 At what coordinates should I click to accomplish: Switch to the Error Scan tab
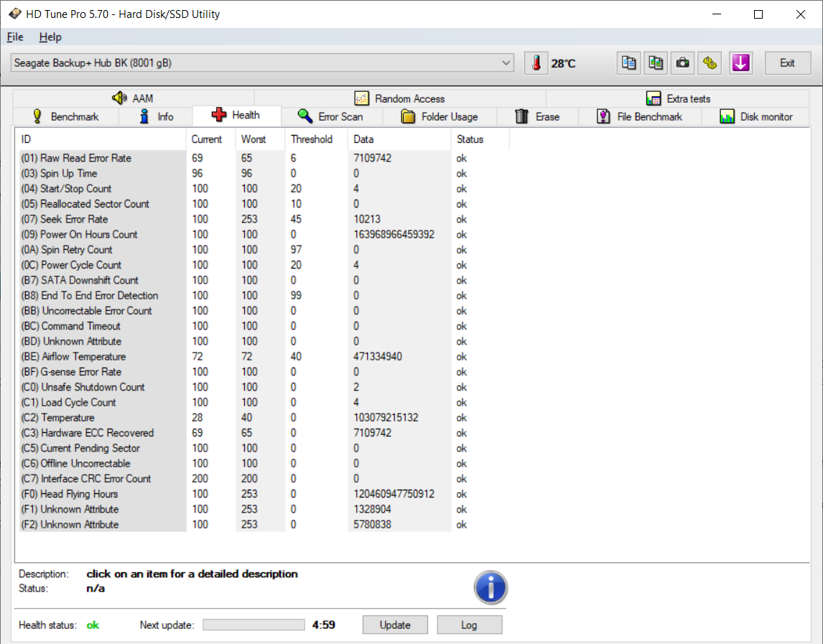(332, 116)
